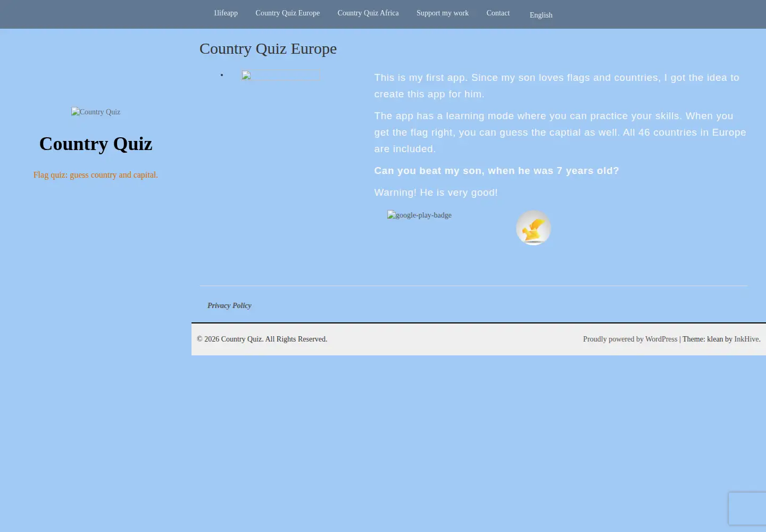Click the paragraph starting 'This is my first app'
This screenshot has width=766, height=532.
point(557,86)
